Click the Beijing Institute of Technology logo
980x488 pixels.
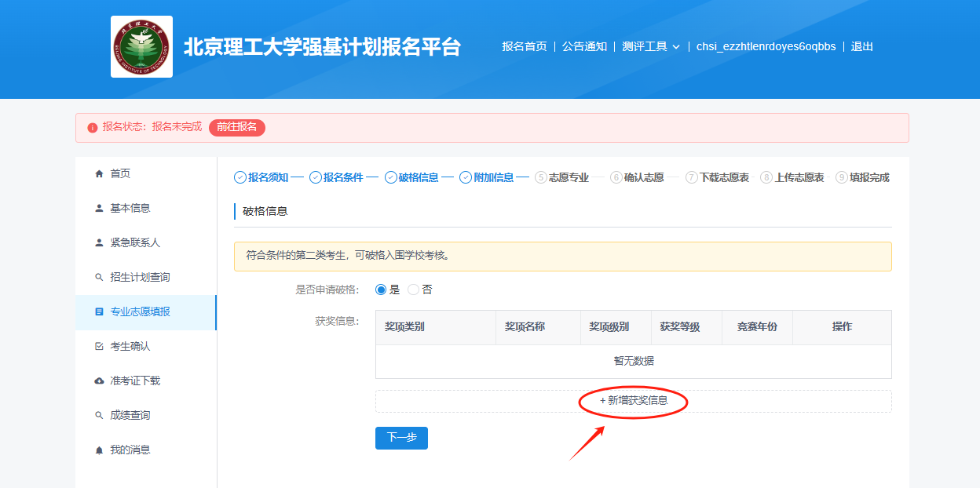click(x=141, y=47)
